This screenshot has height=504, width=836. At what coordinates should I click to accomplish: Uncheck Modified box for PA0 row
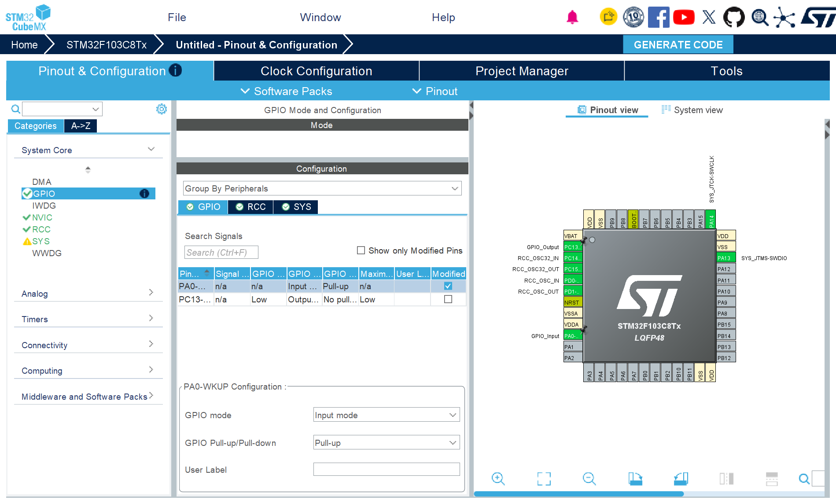(448, 286)
